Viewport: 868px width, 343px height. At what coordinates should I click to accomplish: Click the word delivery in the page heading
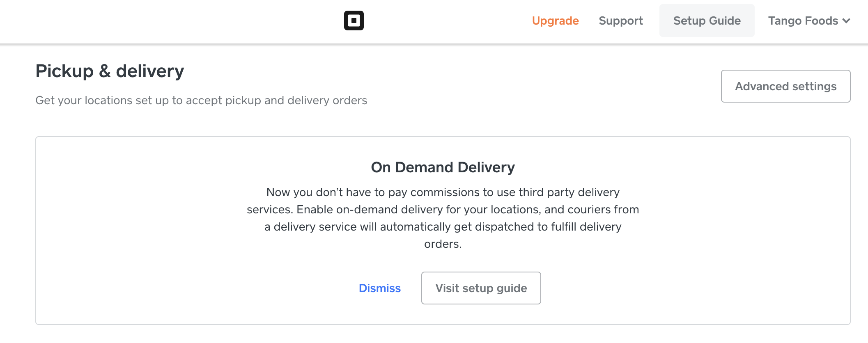click(150, 71)
